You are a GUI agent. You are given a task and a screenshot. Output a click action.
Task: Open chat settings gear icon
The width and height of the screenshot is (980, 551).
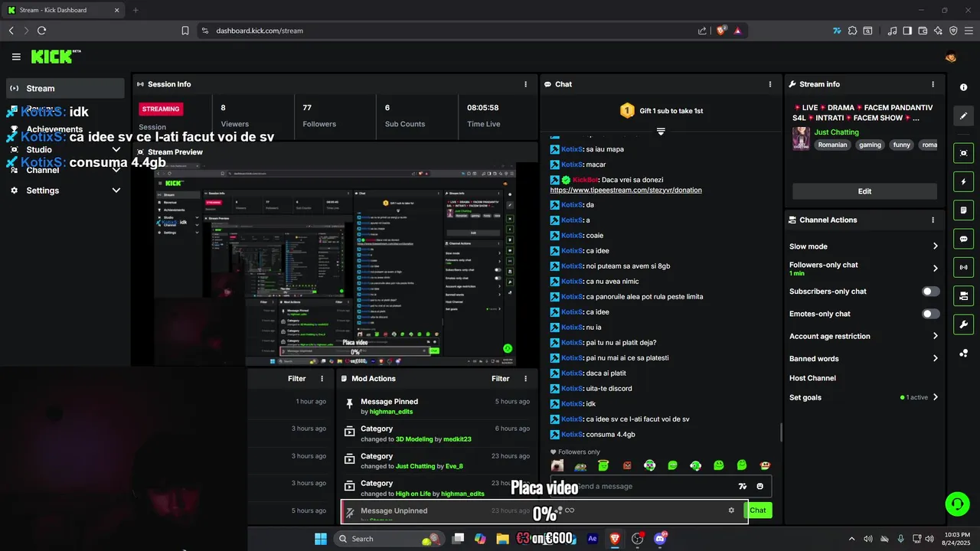click(x=731, y=510)
